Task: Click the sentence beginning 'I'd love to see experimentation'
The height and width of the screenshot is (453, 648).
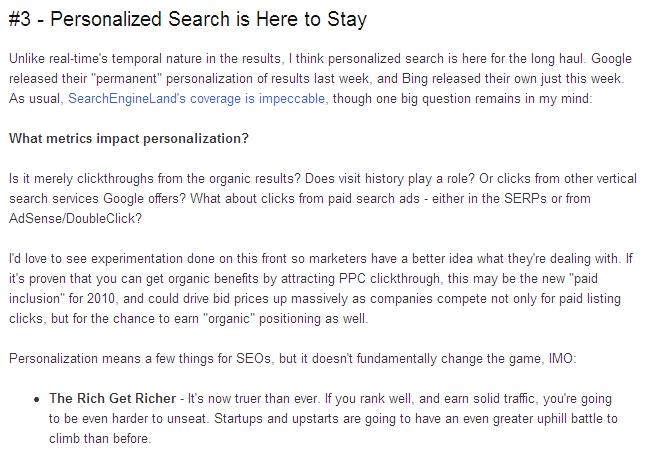Action: point(314,259)
